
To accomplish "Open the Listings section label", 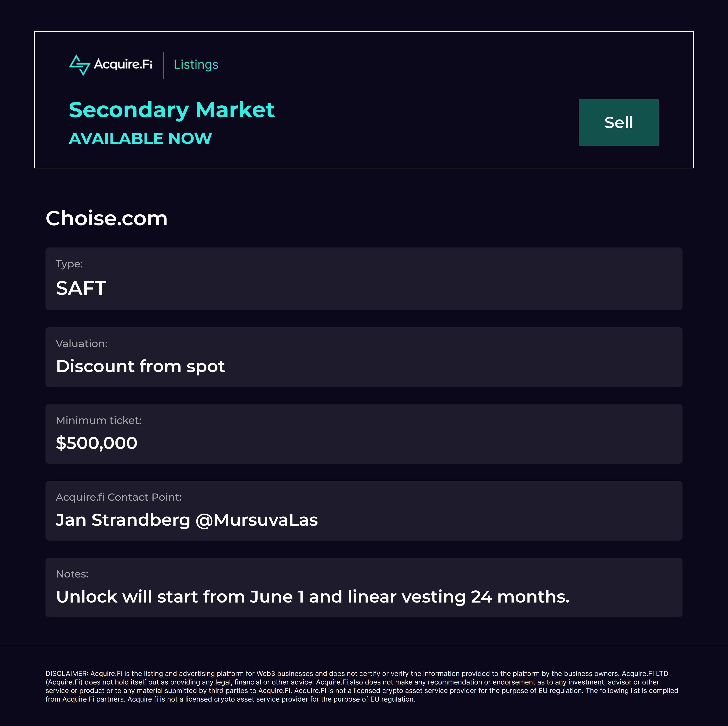I will 196,65.
